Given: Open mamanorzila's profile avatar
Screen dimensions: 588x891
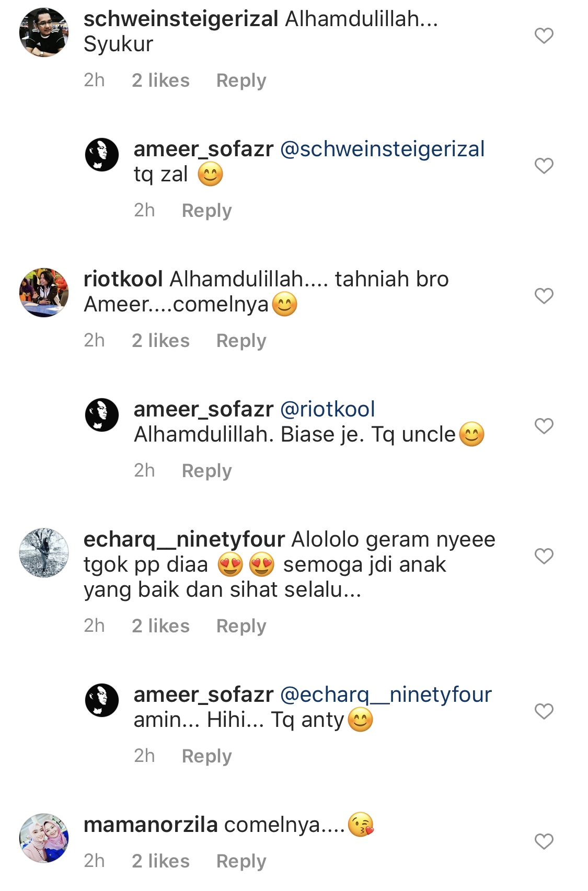Looking at the screenshot, I should [x=44, y=838].
